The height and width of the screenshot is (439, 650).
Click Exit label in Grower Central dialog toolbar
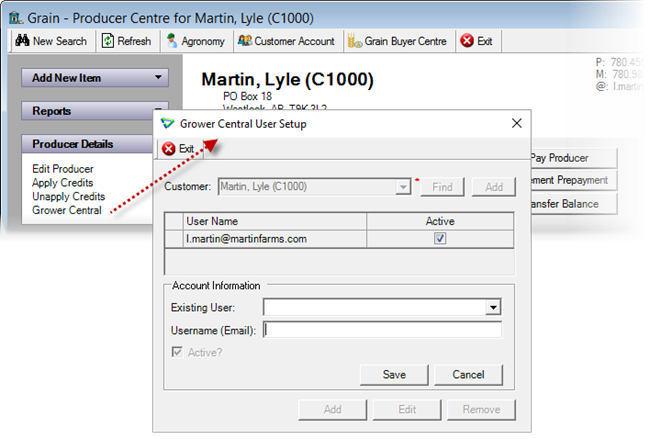187,148
